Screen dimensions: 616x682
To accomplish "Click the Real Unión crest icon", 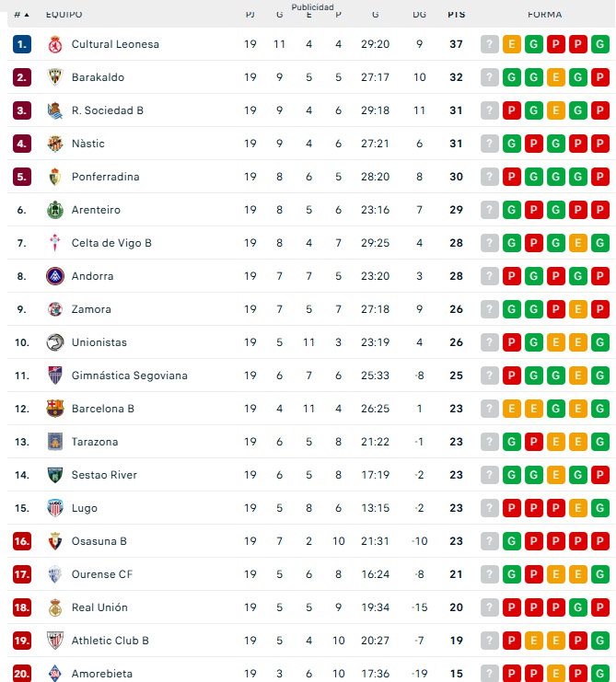I will click(55, 607).
